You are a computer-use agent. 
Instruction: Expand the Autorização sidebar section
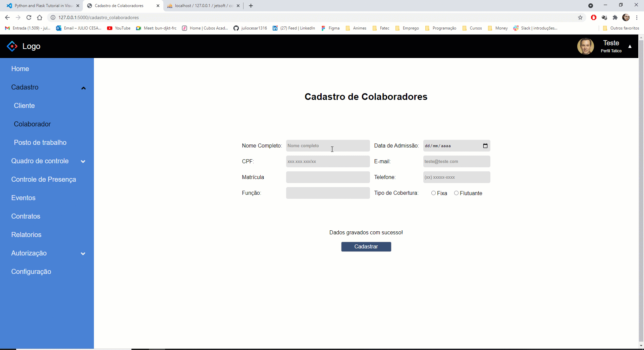[x=83, y=254]
